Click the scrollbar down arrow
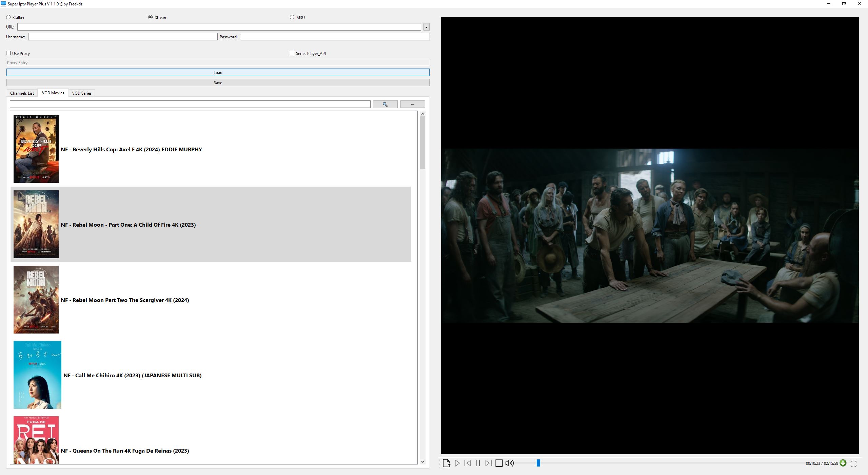This screenshot has height=475, width=868. pyautogui.click(x=422, y=461)
